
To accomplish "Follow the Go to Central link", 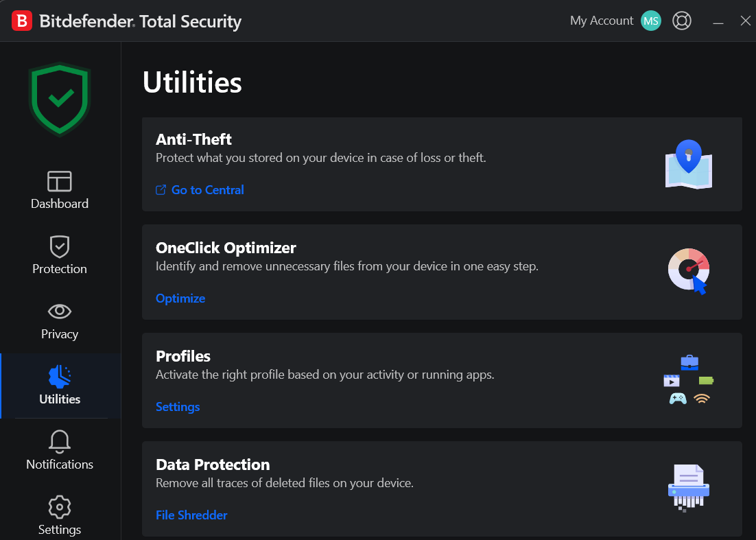I will [x=208, y=190].
